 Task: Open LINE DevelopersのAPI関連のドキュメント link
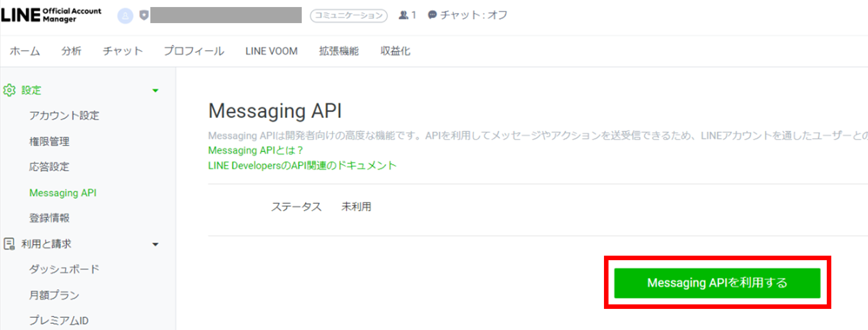[302, 165]
